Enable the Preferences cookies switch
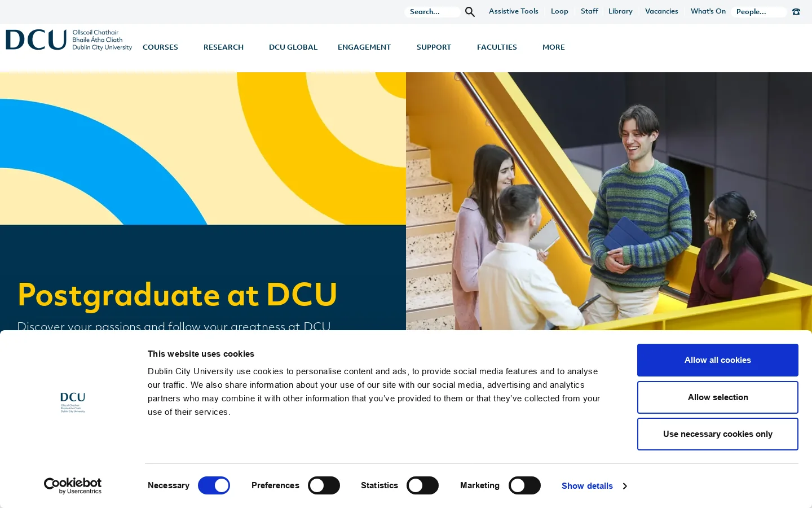This screenshot has height=508, width=812. 324,485
